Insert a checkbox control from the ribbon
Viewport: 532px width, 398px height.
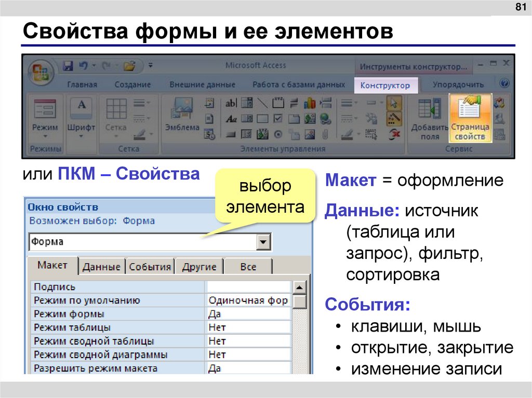(277, 118)
